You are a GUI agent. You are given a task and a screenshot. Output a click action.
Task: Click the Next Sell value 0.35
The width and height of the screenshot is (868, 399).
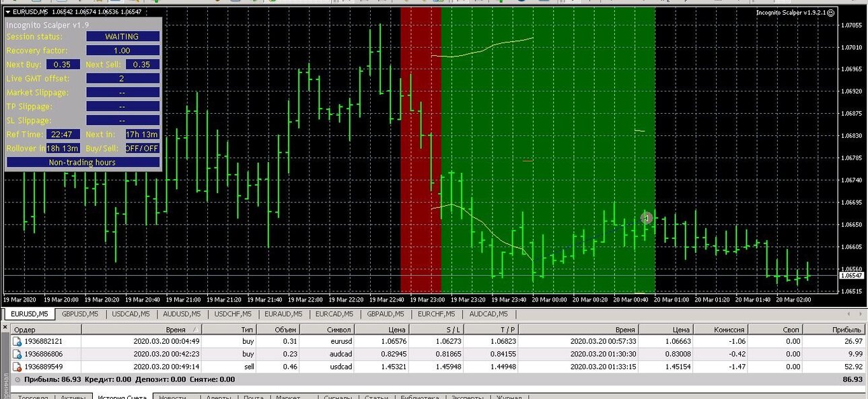(x=142, y=65)
